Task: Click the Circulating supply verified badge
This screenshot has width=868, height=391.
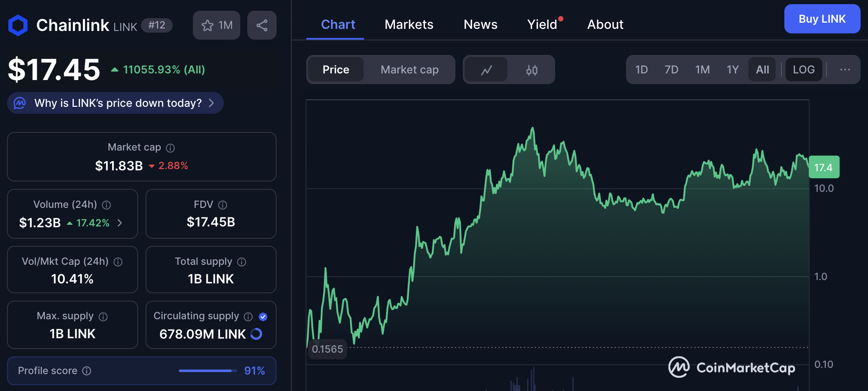Action: [263, 317]
